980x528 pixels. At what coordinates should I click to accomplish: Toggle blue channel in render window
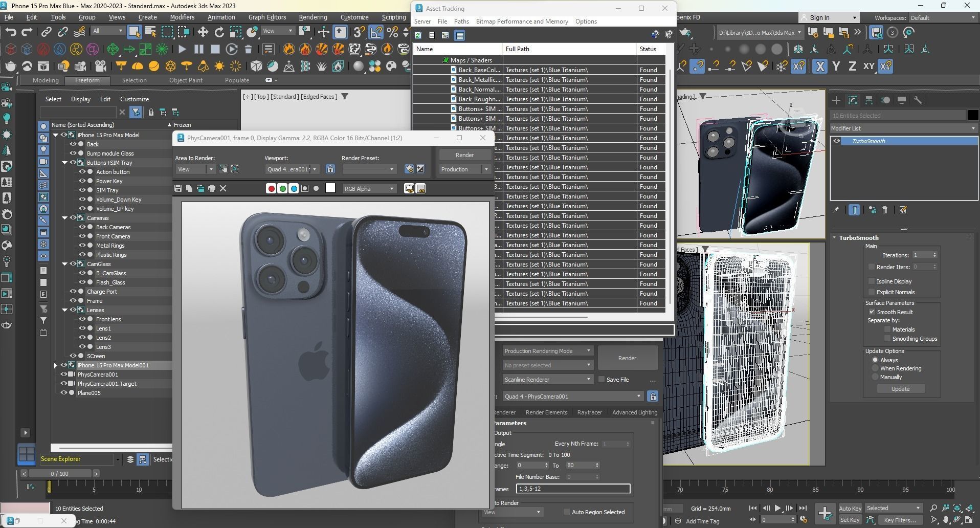[x=294, y=188]
